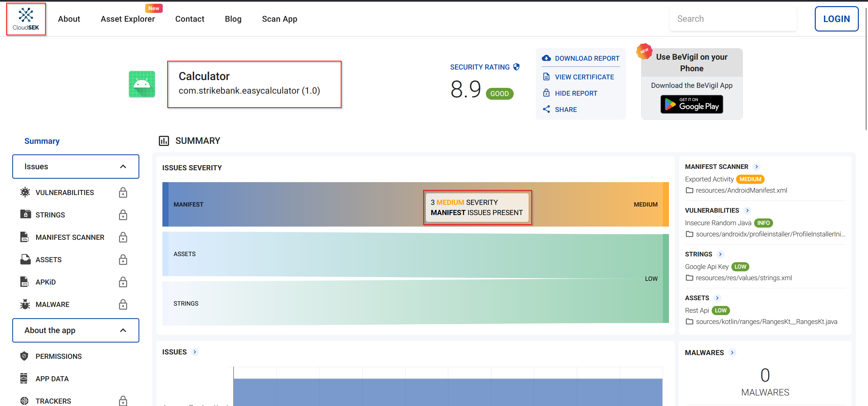Click the CloudSEK logo
The image size is (868, 406).
pos(26,19)
